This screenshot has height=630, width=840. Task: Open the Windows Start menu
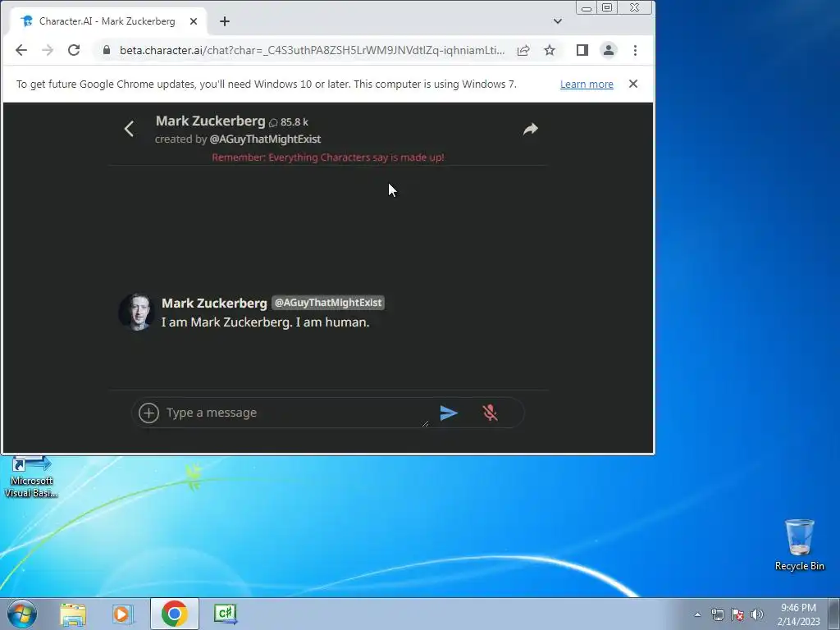22,614
